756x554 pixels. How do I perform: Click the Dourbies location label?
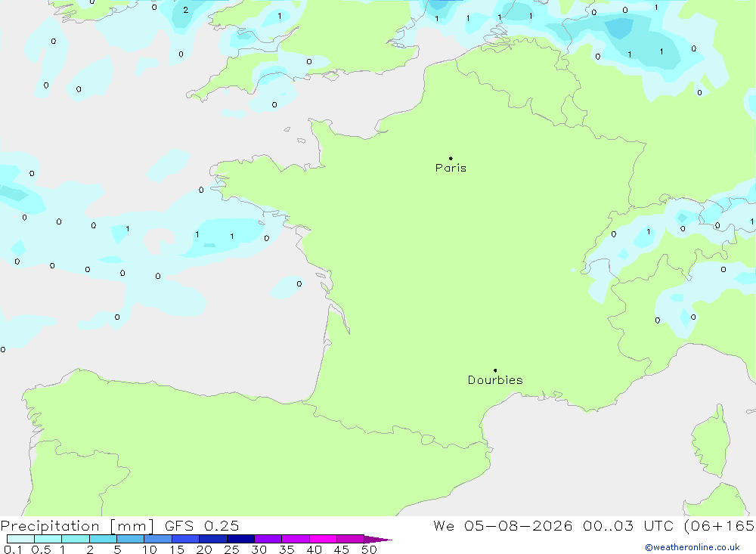(x=495, y=380)
